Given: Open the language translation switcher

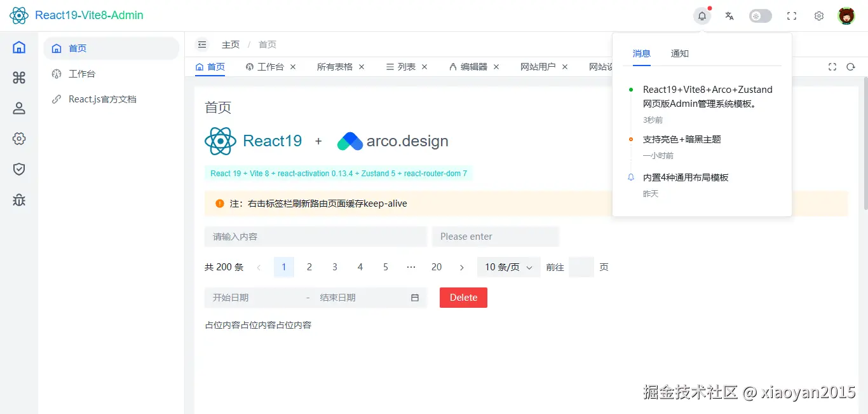Looking at the screenshot, I should tap(729, 16).
